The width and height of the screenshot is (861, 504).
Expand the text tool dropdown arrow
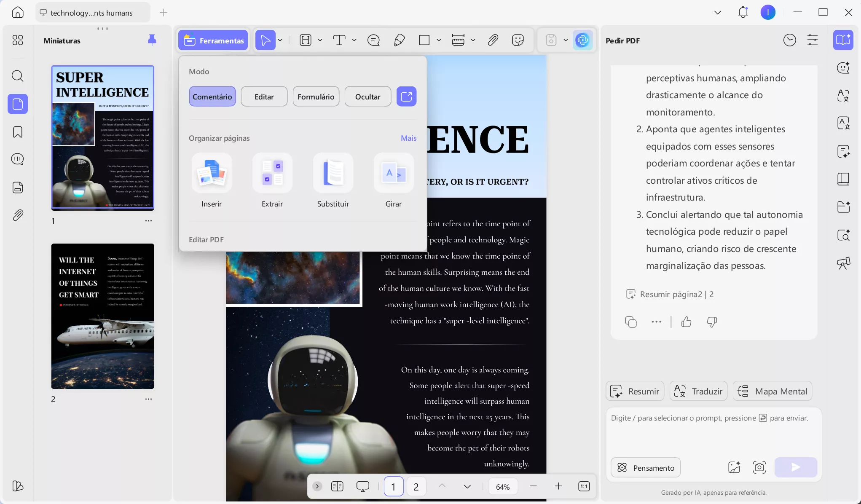coord(354,40)
